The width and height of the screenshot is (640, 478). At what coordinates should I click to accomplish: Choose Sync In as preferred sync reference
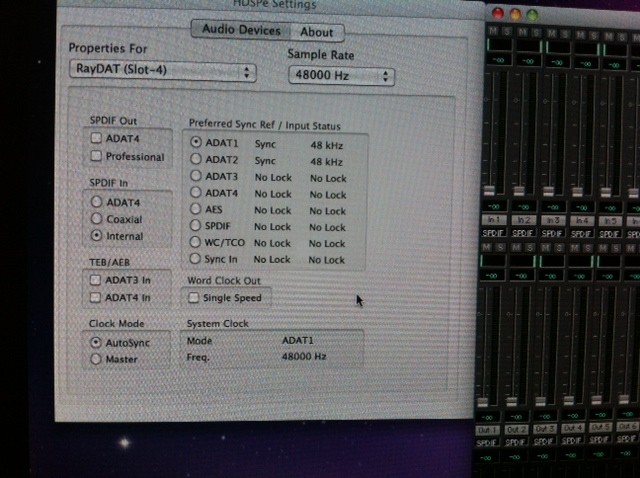(x=195, y=258)
